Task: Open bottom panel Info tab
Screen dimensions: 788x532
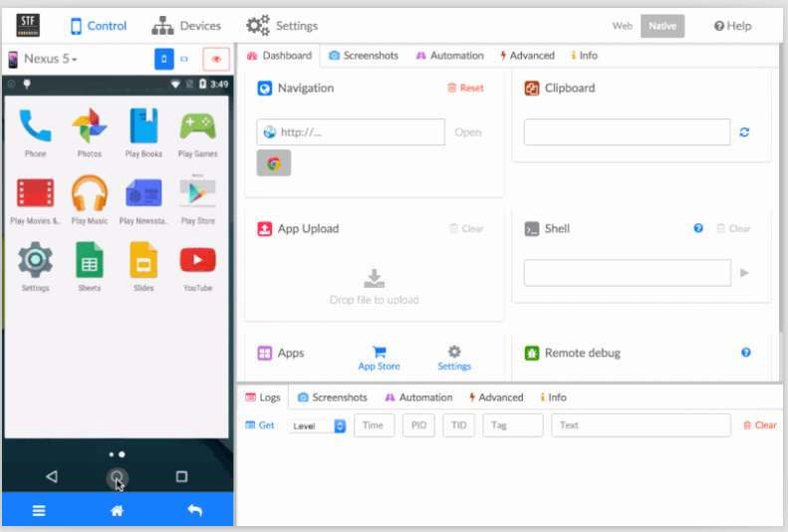Action: [553, 398]
